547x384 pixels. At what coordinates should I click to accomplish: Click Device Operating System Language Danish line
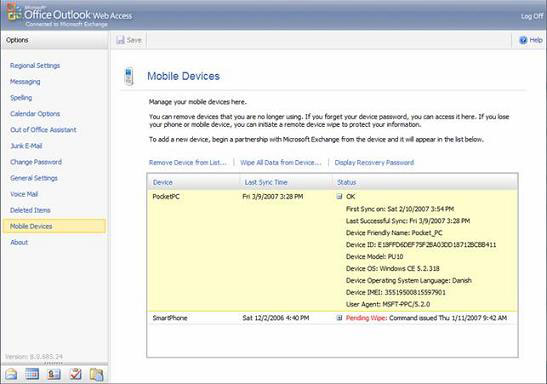pyautogui.click(x=409, y=280)
